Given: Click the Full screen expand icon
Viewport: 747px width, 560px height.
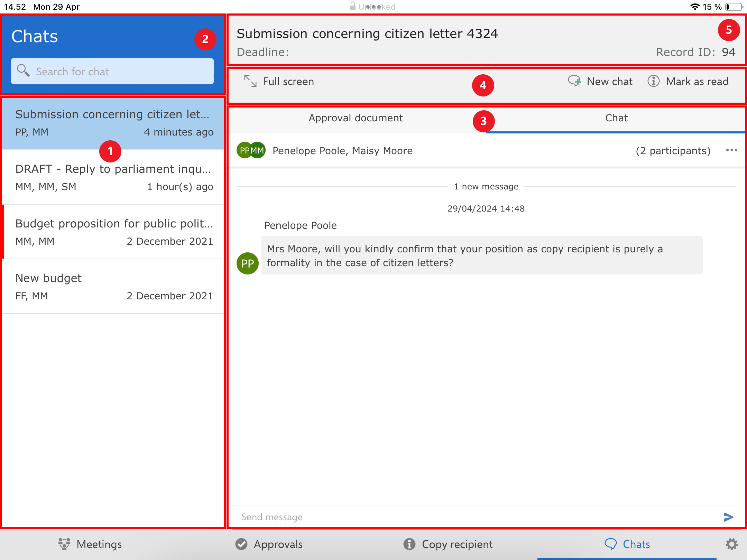Looking at the screenshot, I should (250, 81).
